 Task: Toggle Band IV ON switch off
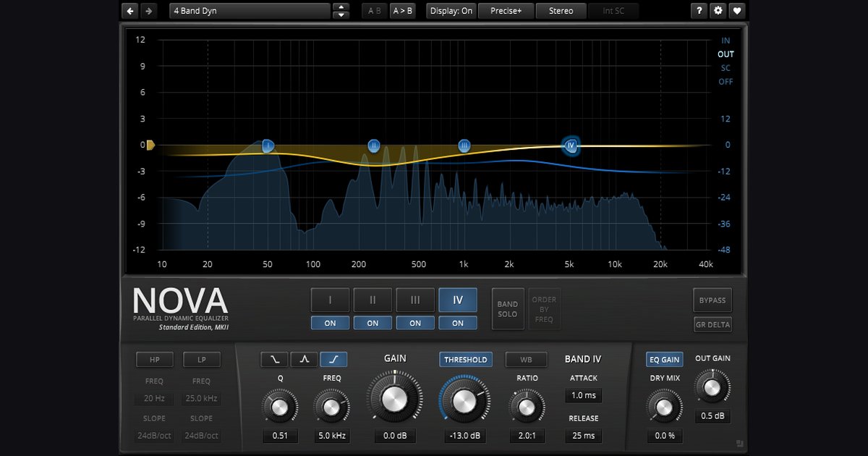(458, 323)
